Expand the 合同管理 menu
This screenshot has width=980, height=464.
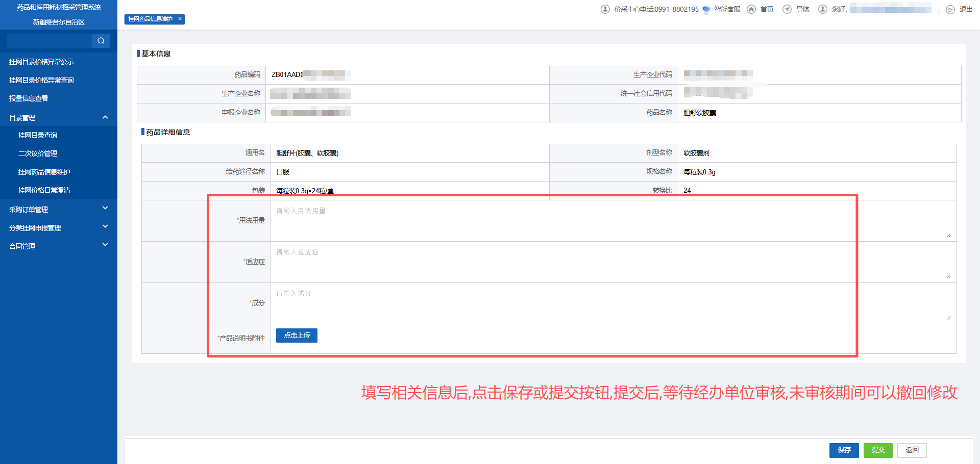pyautogui.click(x=105, y=245)
